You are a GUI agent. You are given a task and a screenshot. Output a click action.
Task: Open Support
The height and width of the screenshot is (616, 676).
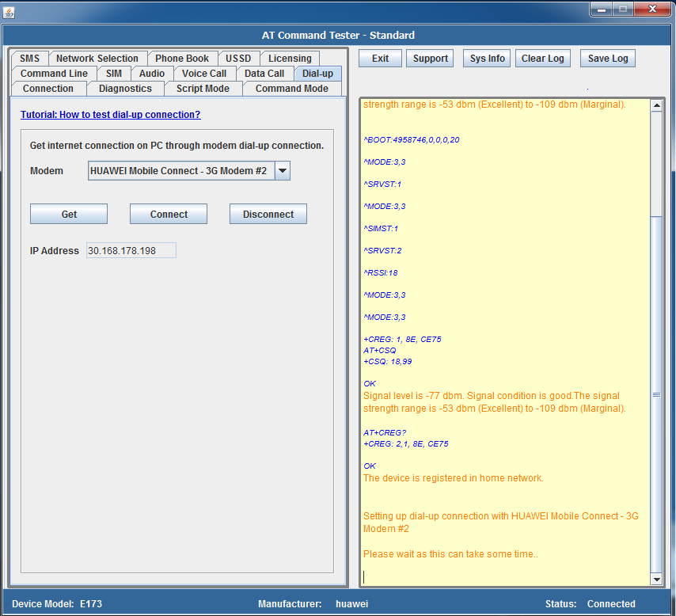pyautogui.click(x=431, y=59)
